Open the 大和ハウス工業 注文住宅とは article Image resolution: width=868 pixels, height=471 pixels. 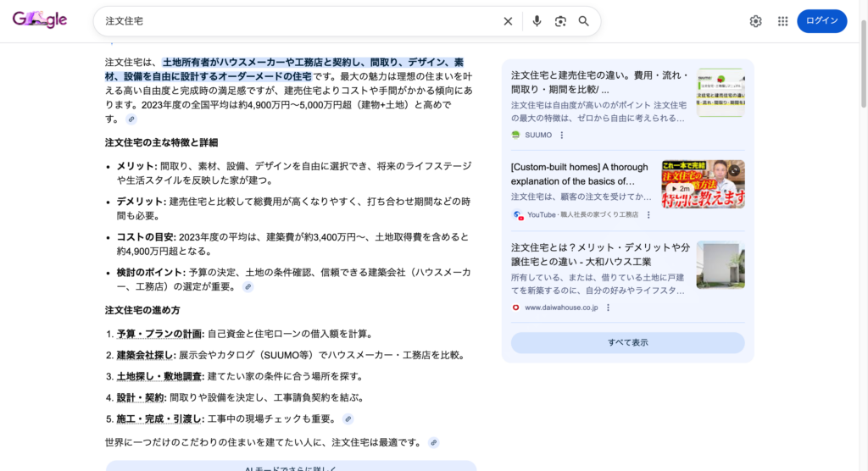(x=601, y=255)
